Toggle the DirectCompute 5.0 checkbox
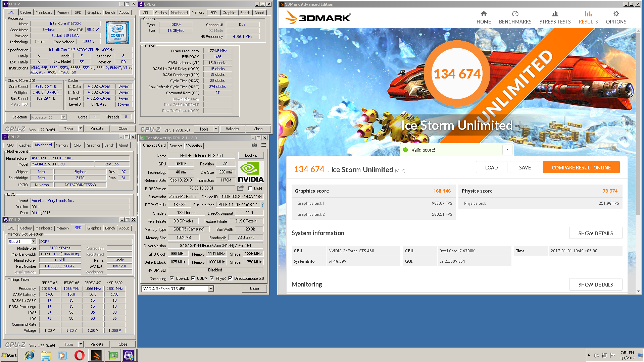The width and height of the screenshot is (644, 362). (x=230, y=278)
